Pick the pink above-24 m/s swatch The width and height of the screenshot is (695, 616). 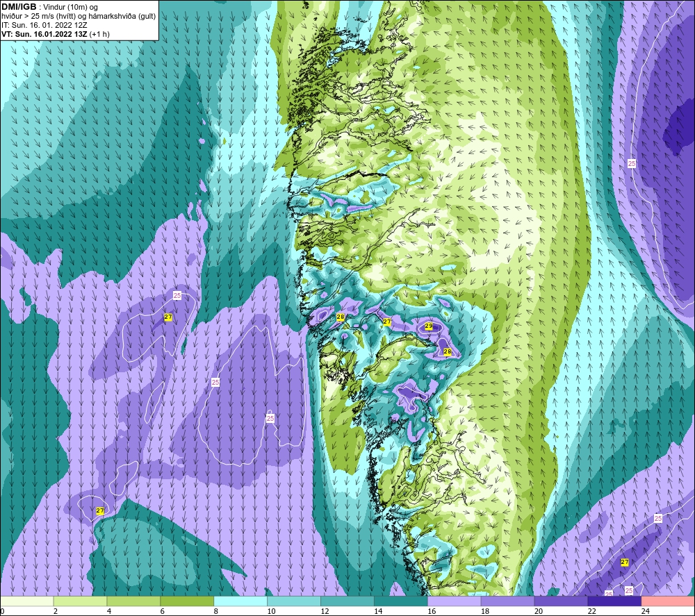[x=668, y=601]
